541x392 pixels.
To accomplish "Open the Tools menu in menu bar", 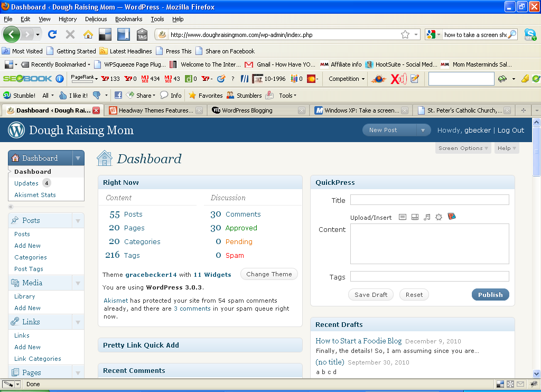I will [157, 19].
